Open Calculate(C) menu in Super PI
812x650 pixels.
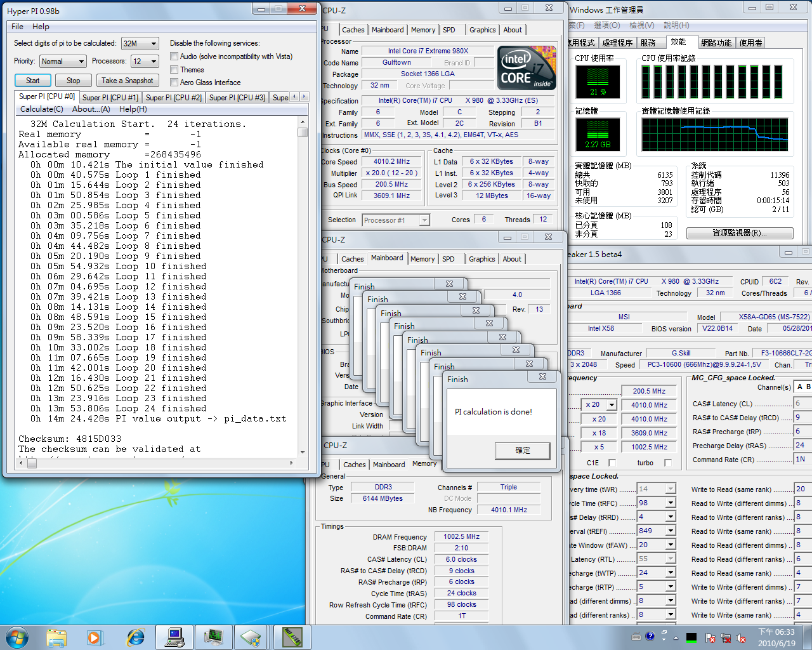point(42,109)
